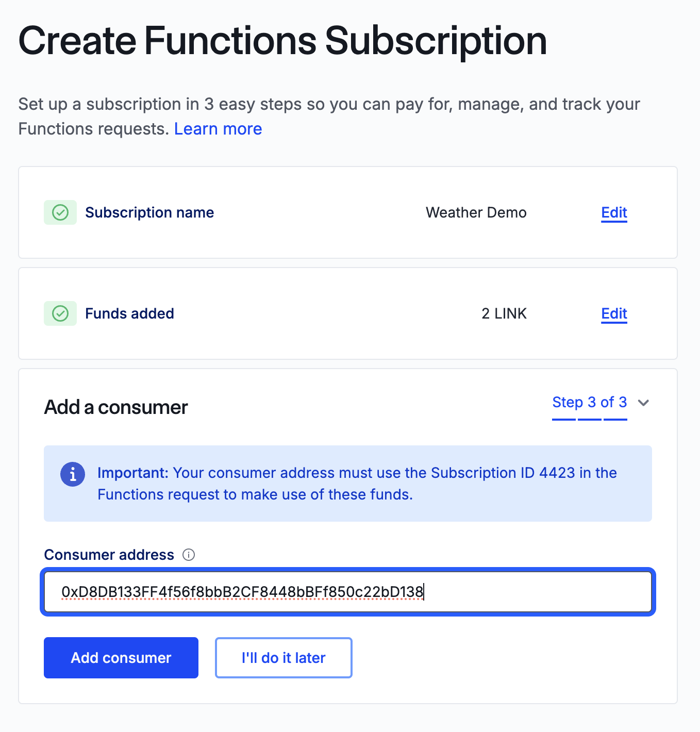Click the Create Functions Subscription page title
700x732 pixels.
click(x=282, y=41)
